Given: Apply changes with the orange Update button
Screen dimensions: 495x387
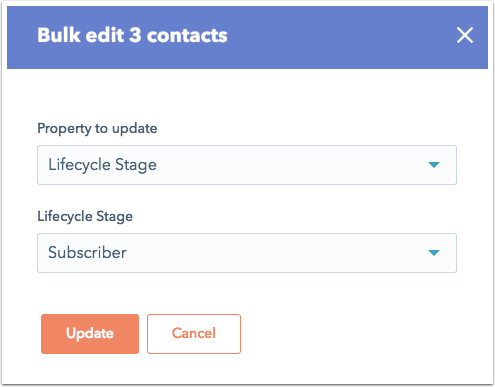Looking at the screenshot, I should pos(90,334).
